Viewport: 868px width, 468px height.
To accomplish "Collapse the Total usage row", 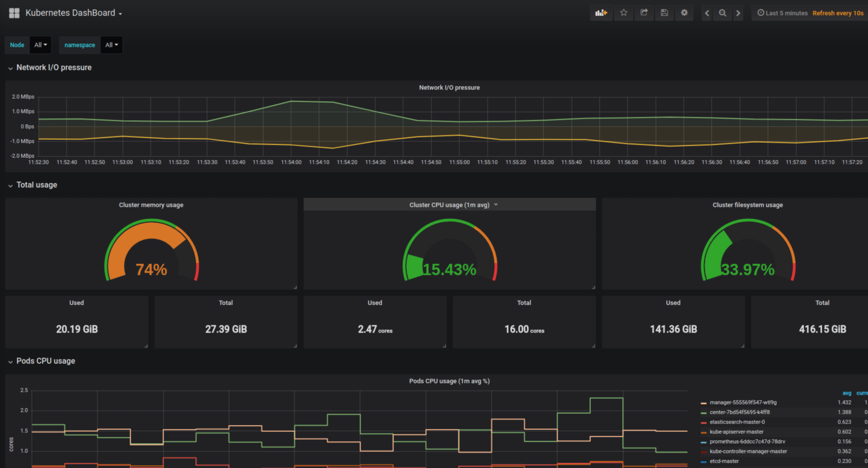I will tap(33, 185).
